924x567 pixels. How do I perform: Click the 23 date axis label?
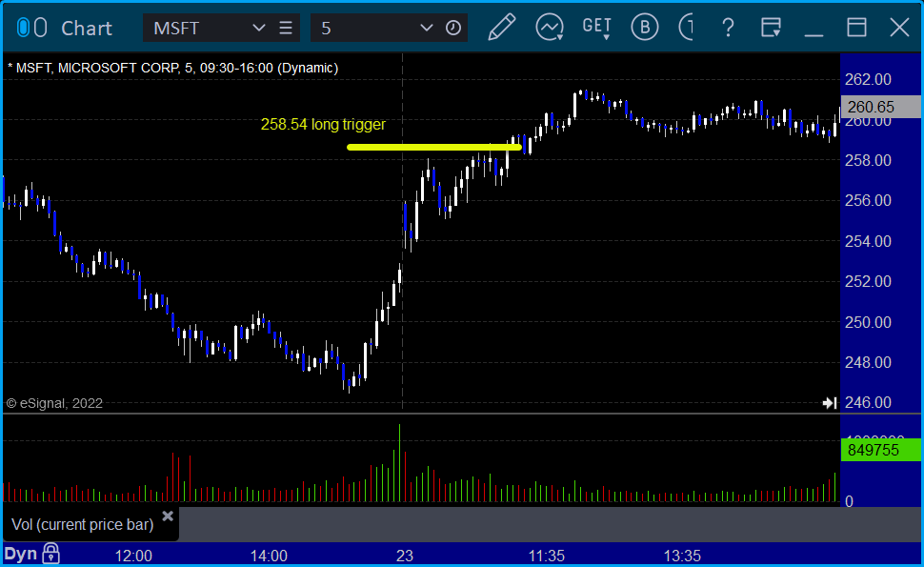(405, 556)
